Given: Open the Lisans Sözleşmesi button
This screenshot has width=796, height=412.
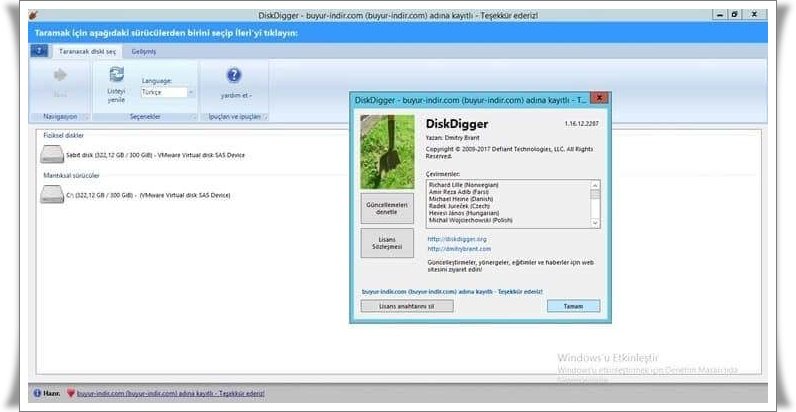Looking at the screenshot, I should (x=387, y=243).
